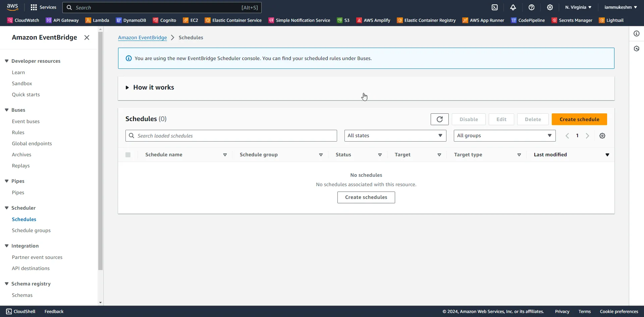The width and height of the screenshot is (644, 317).
Task: Open the Services menu
Action: click(43, 7)
